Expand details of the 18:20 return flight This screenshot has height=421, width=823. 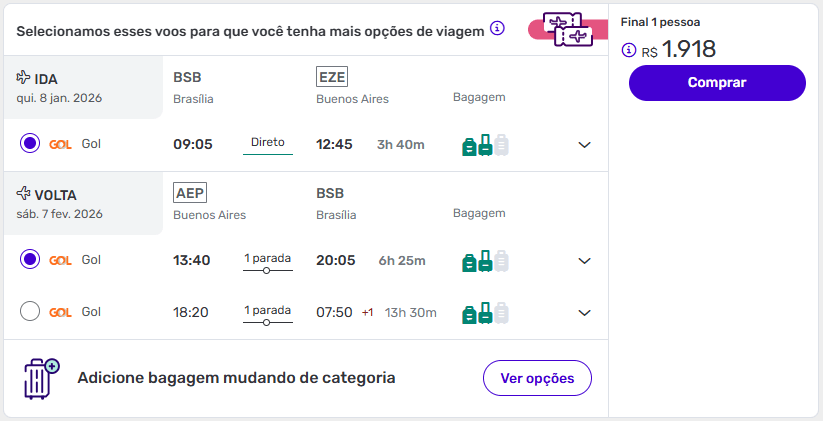[x=585, y=313]
